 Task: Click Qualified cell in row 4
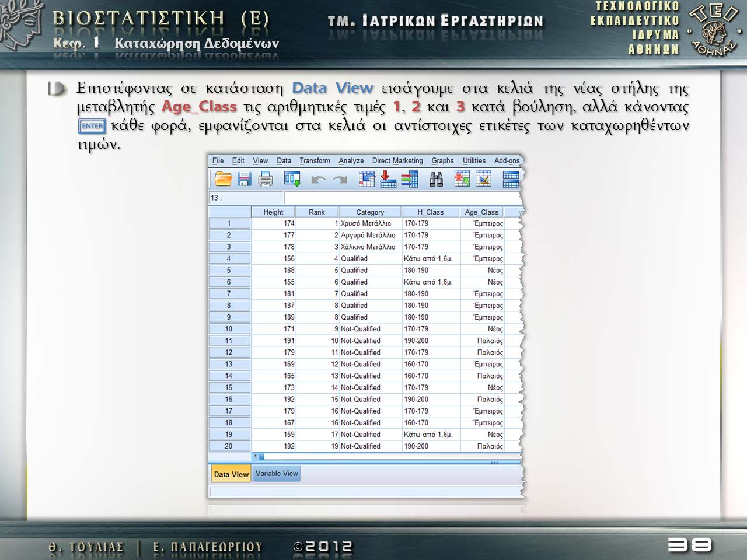pyautogui.click(x=371, y=259)
